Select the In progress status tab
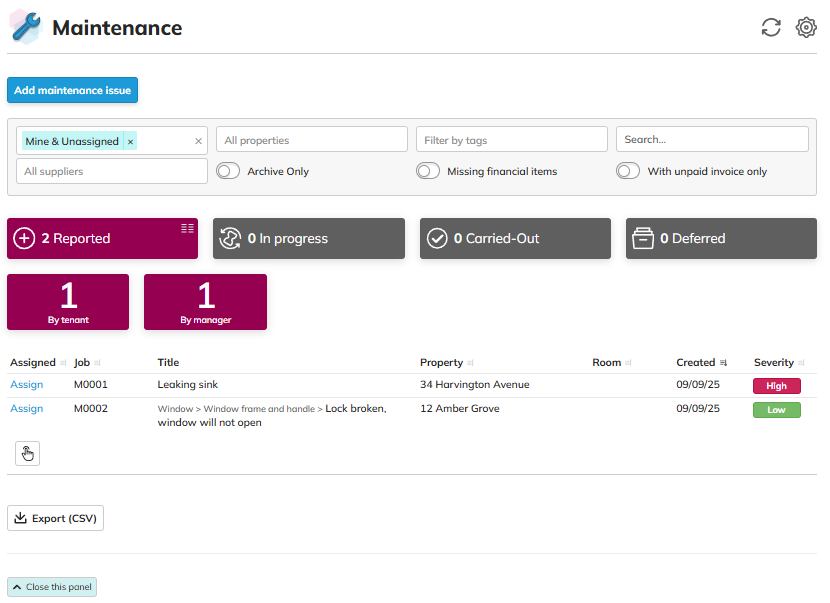 coord(308,239)
